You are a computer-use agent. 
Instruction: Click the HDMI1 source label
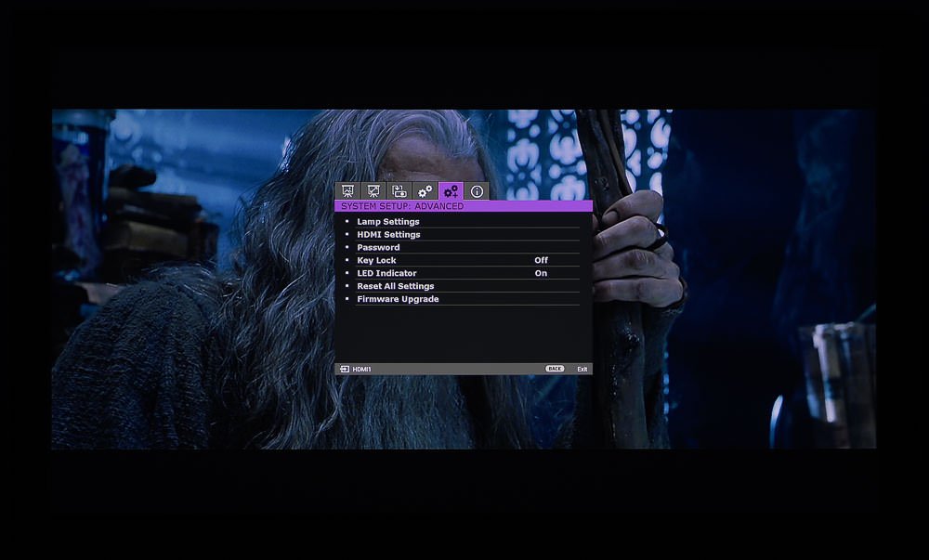361,369
